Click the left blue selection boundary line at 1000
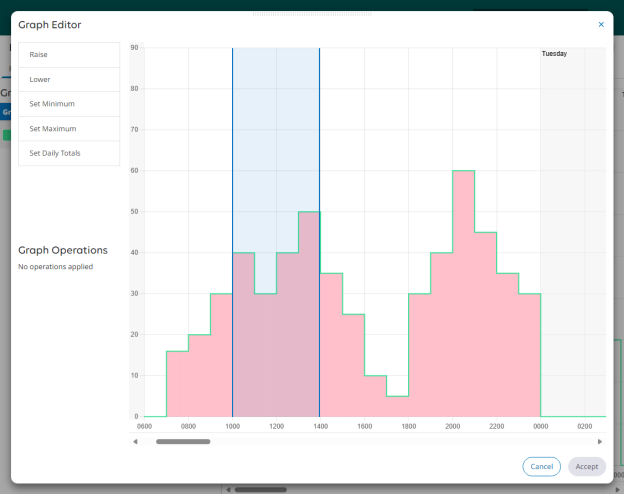 (232, 232)
